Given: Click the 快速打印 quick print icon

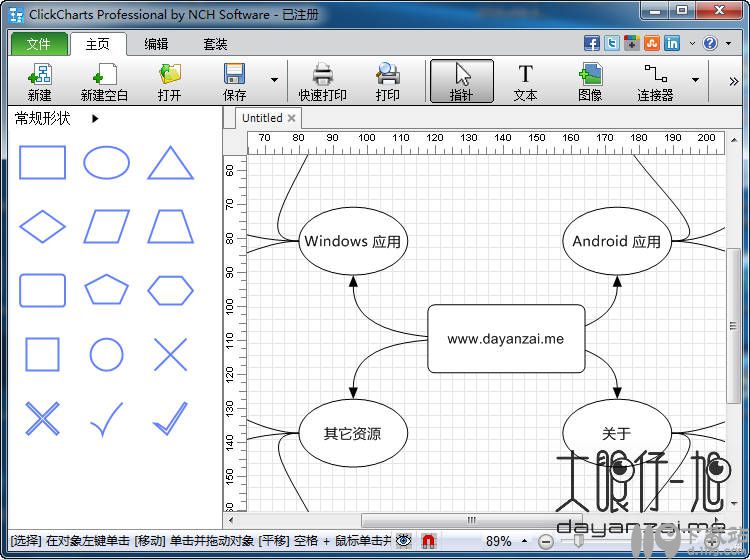Looking at the screenshot, I should point(322,81).
